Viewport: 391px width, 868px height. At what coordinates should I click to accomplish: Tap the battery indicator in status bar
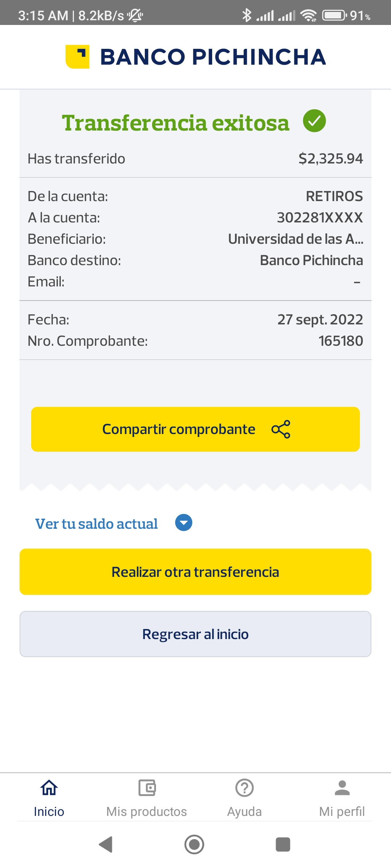[x=334, y=16]
